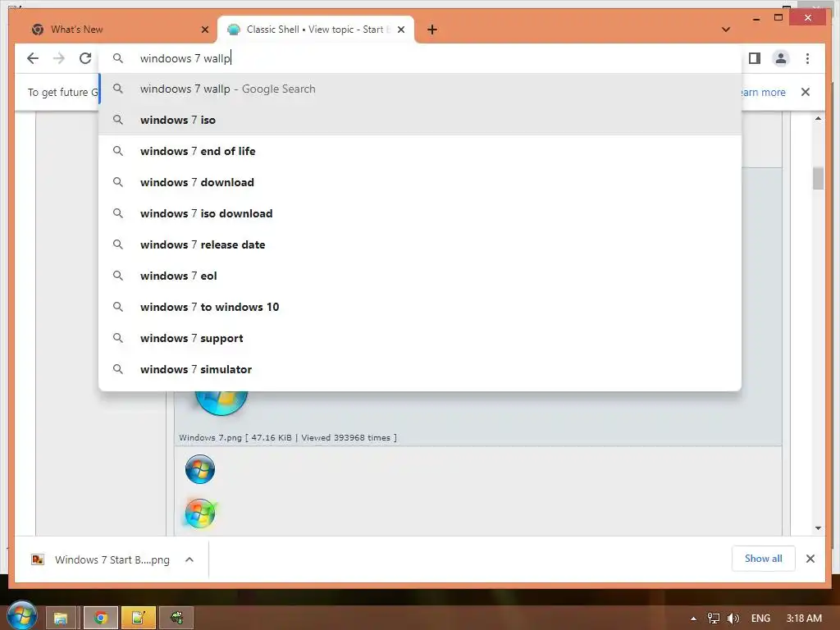Open the Windows Start orb

pyautogui.click(x=22, y=616)
